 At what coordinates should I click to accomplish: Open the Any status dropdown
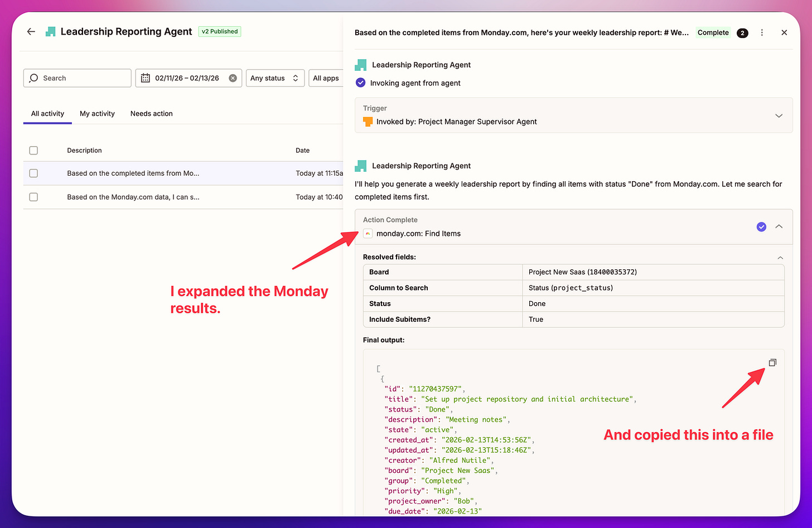[x=275, y=78]
